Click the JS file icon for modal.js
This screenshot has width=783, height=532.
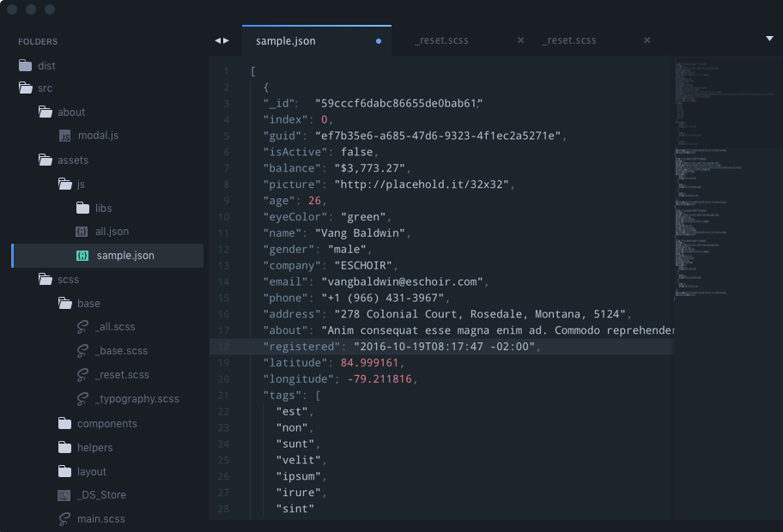click(65, 136)
